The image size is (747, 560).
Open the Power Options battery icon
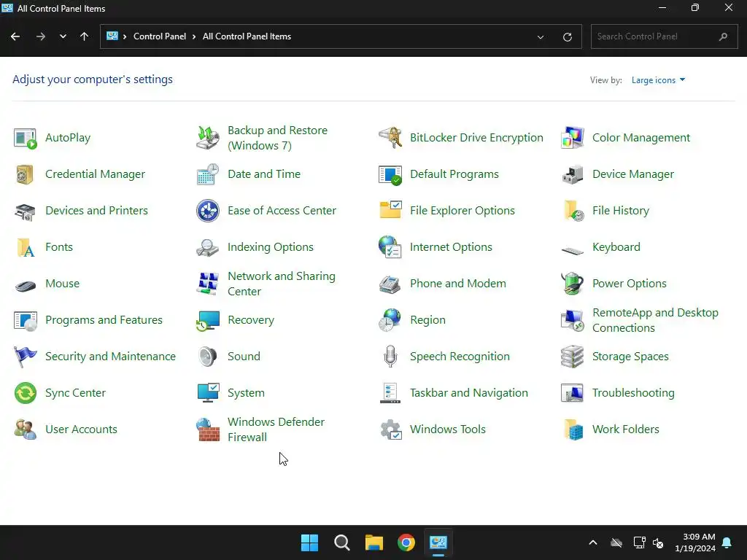point(573,284)
